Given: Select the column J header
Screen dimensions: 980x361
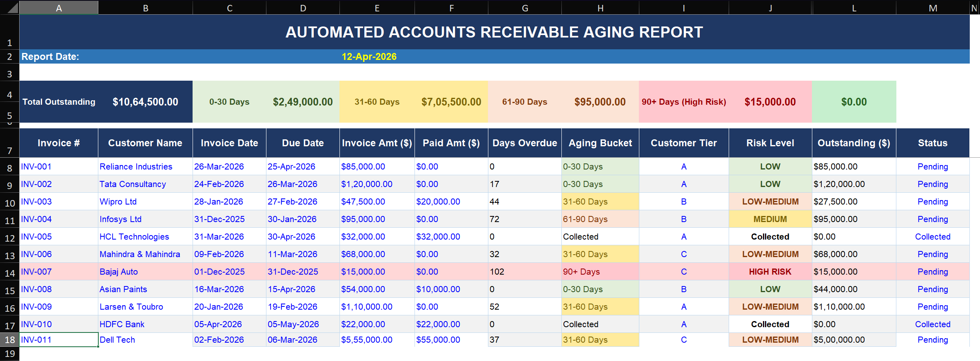Looking at the screenshot, I should click(770, 8).
